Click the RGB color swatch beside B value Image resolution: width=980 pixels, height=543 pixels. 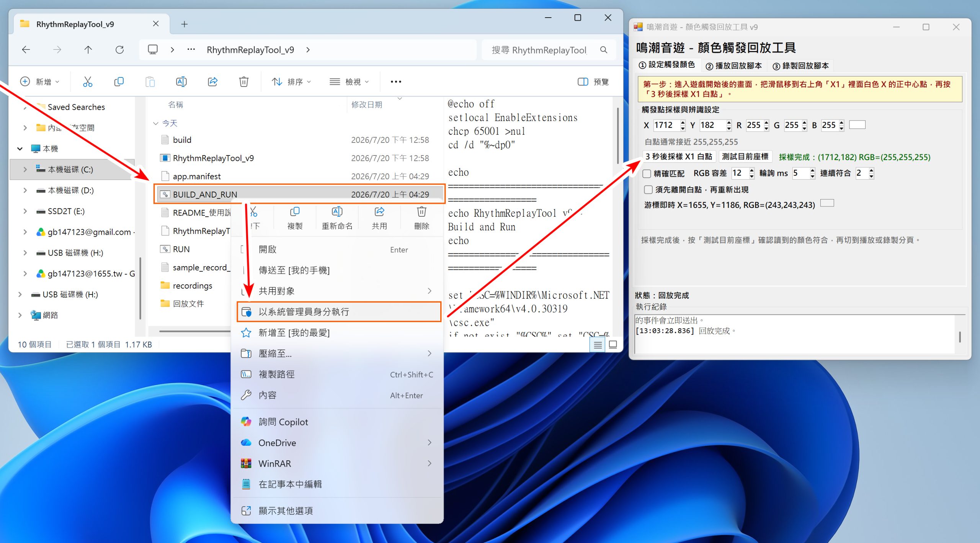857,124
